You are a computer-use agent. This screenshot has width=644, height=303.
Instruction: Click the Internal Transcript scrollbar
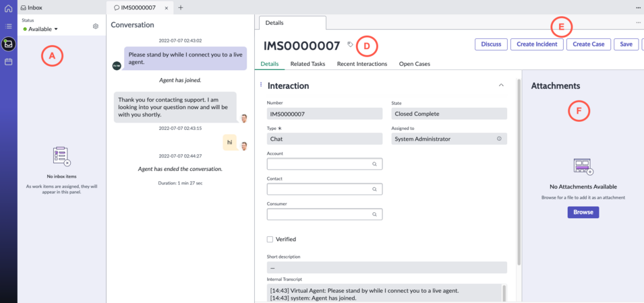coord(504,294)
